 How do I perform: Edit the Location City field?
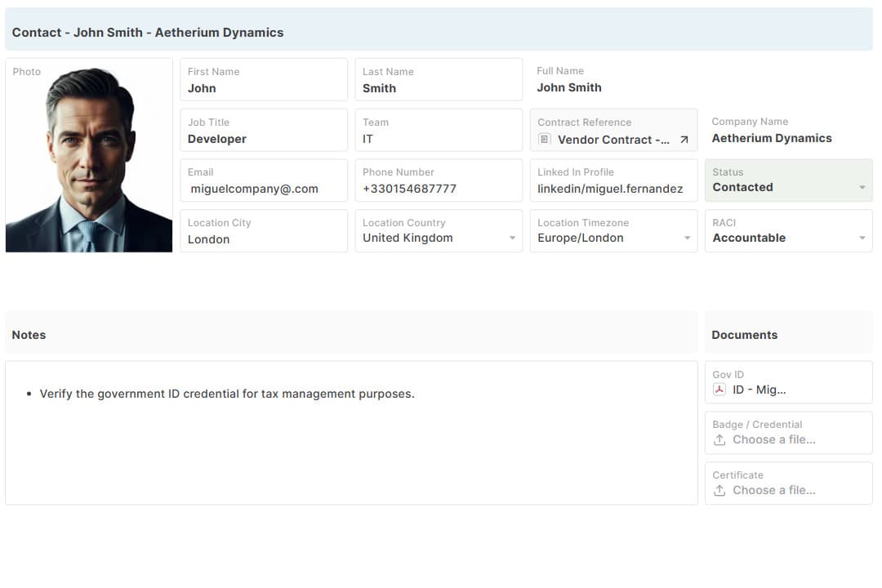point(263,239)
